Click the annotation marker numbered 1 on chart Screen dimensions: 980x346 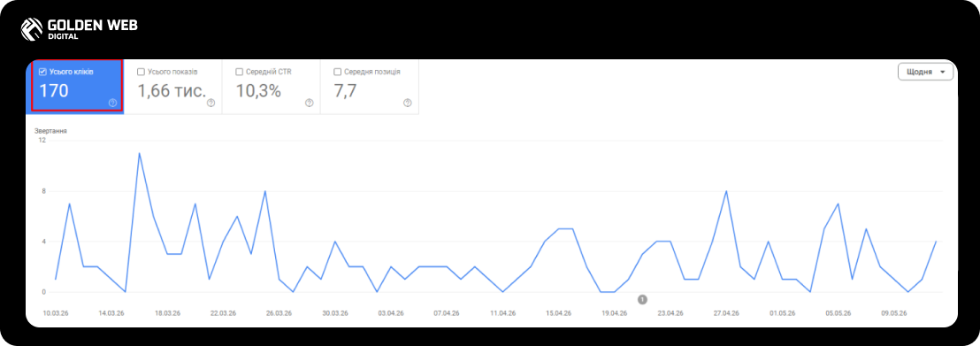coord(642,300)
